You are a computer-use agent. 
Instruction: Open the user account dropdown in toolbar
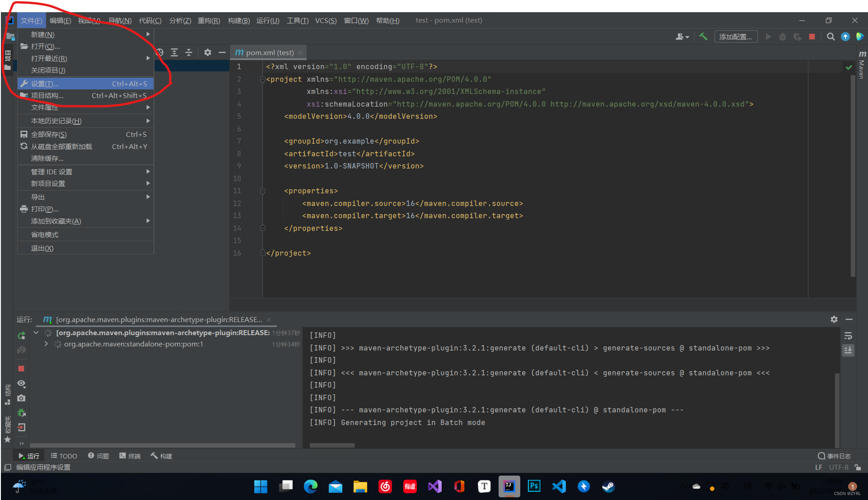pyautogui.click(x=682, y=37)
